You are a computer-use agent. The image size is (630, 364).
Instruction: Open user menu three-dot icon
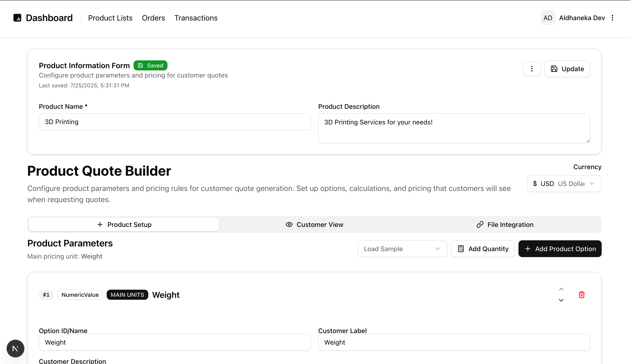pos(612,18)
